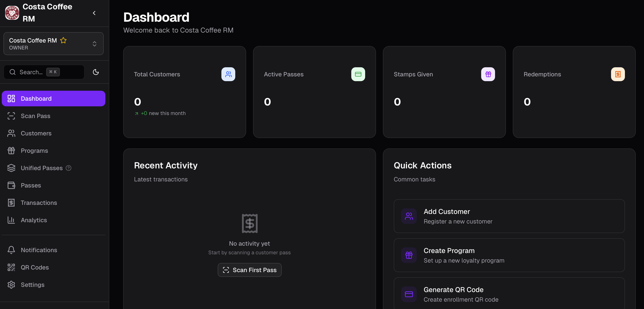
Task: Click the Unified Passes layers icon
Action: coord(11,168)
